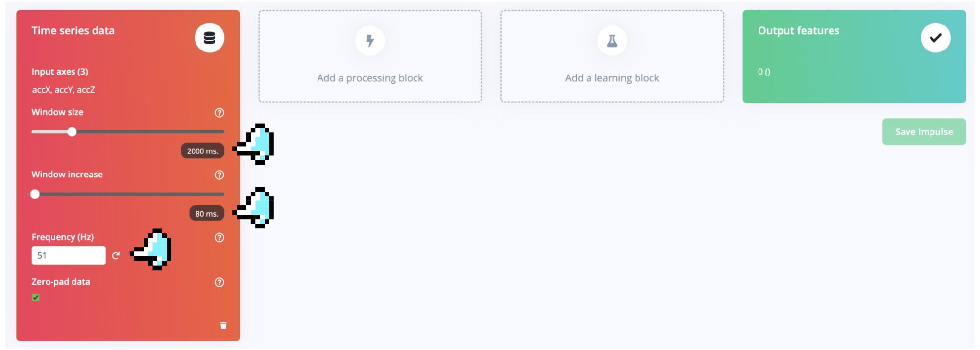Open the Window size help icon
This screenshot has height=350, width=980.
point(220,113)
